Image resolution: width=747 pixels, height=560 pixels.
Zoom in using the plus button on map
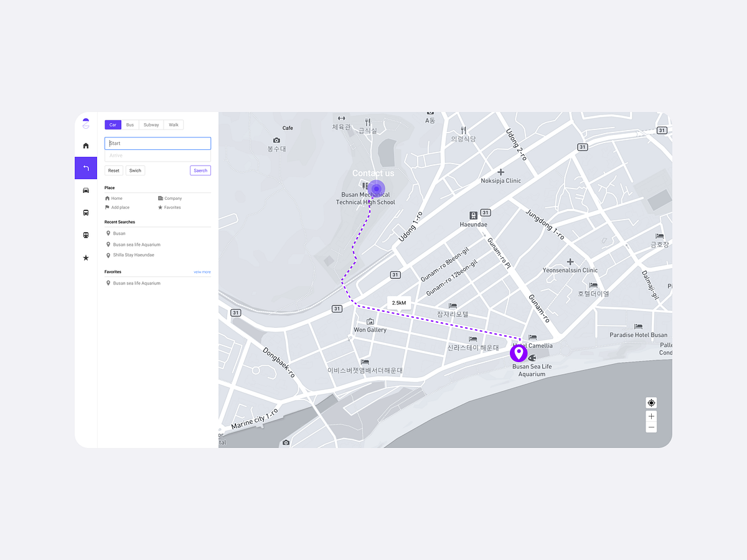[x=651, y=416]
